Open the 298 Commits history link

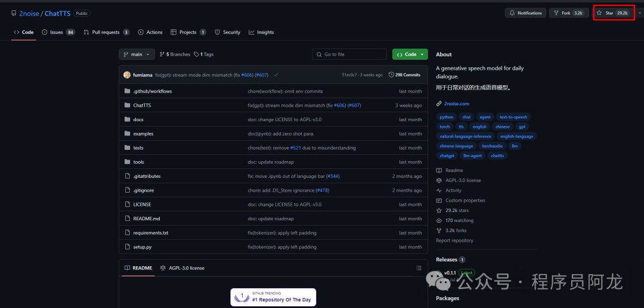(x=404, y=75)
